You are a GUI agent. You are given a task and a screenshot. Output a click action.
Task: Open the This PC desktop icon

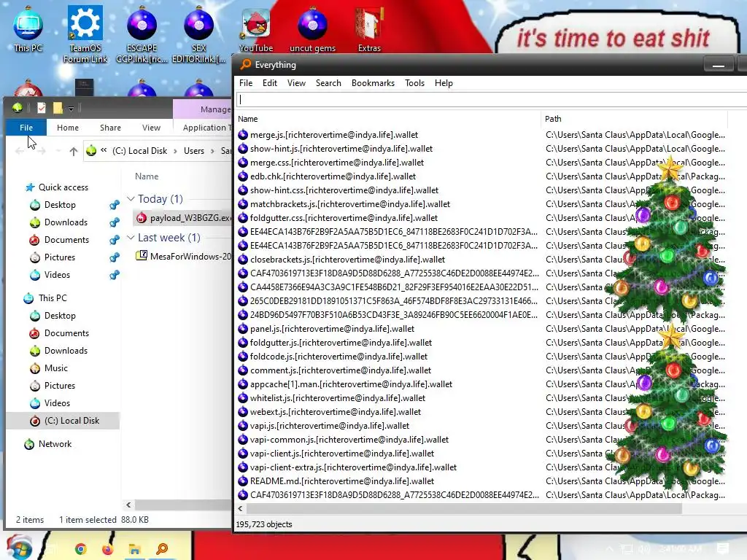[x=28, y=28]
